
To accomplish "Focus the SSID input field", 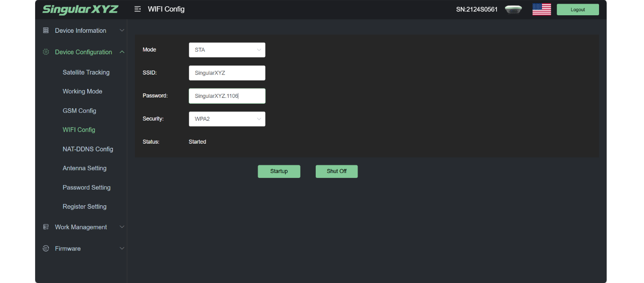I will click(227, 73).
